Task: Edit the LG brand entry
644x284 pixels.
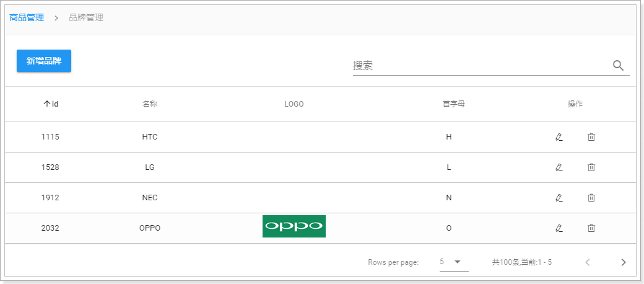Action: (559, 167)
